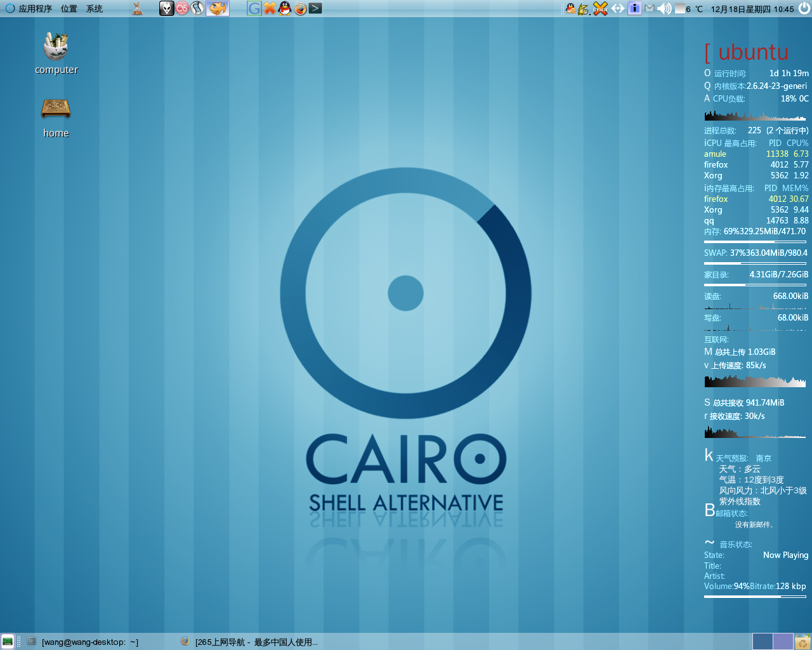This screenshot has width=812, height=650.
Task: Open the 应用程序 applications menu
Action: 36,9
